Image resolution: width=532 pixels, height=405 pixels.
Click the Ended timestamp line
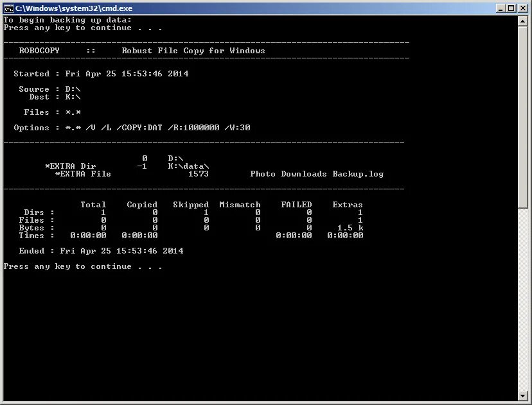[x=101, y=251]
